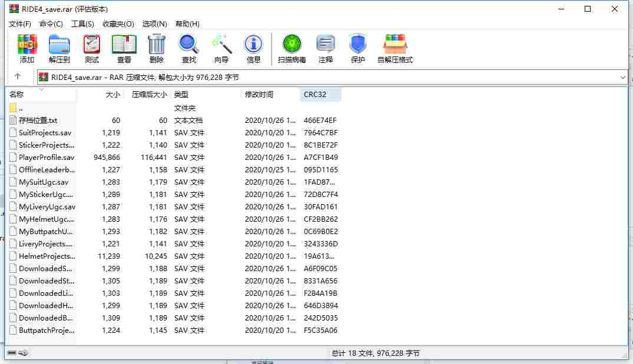
Task: Click the address bar path field
Action: tap(332, 77)
